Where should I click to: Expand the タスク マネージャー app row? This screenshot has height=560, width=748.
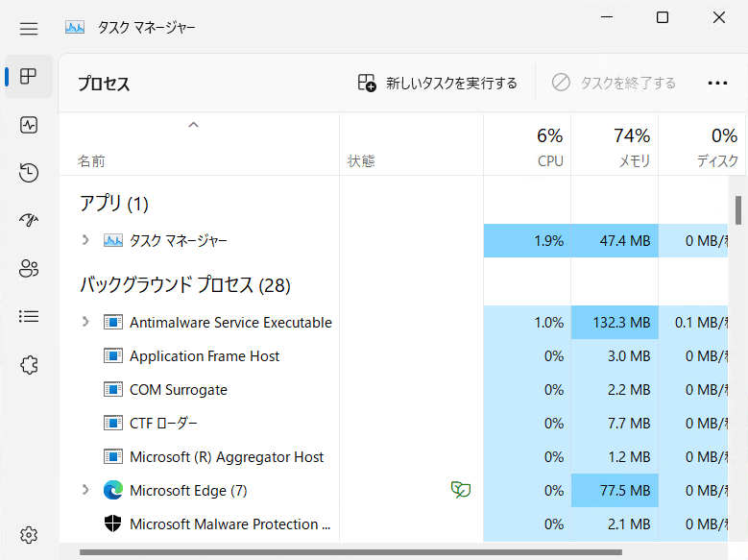pos(85,240)
